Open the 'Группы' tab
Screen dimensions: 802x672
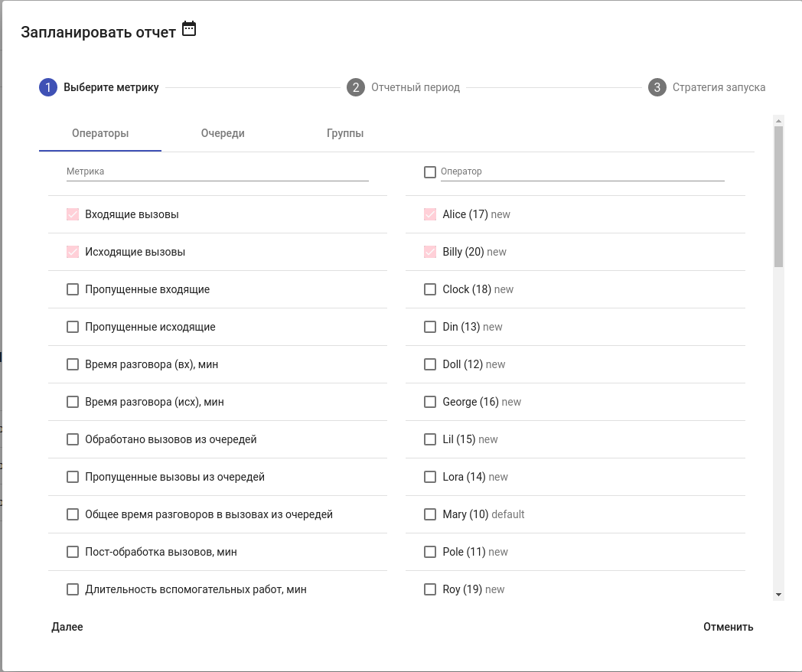point(345,133)
